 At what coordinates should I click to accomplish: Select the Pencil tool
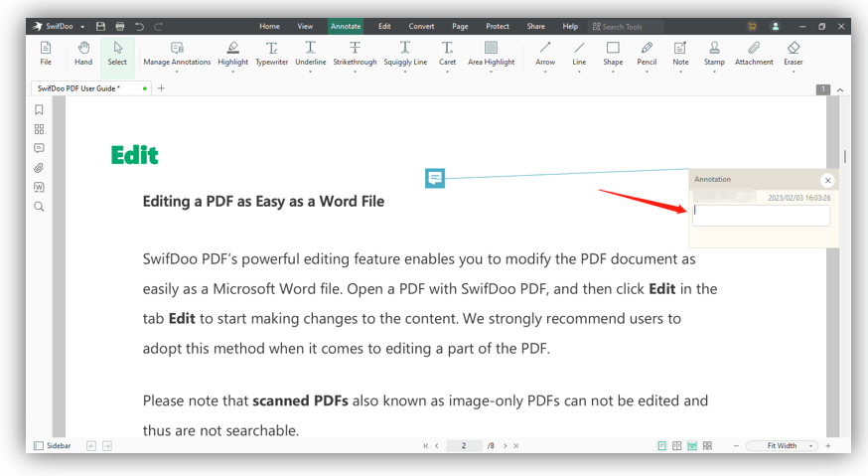647,54
